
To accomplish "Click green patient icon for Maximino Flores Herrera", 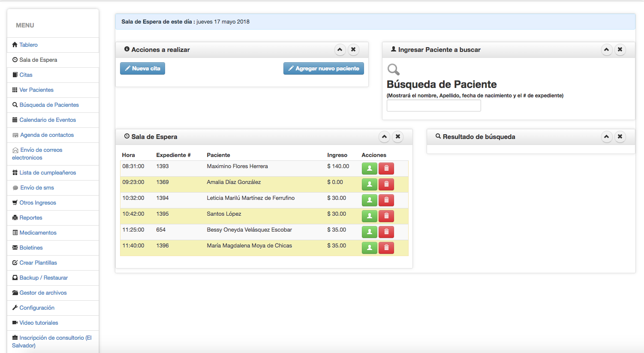I will click(x=369, y=169).
